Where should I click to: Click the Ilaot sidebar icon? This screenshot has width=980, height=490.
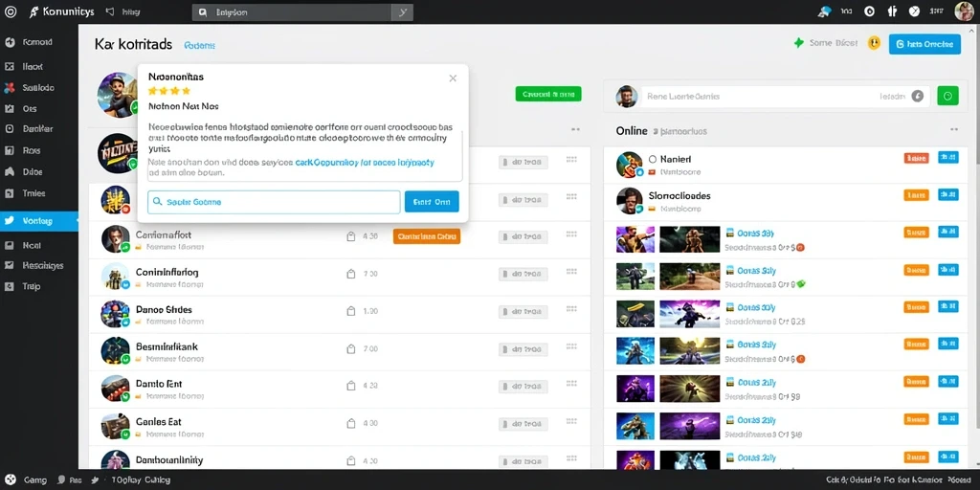tap(10, 66)
